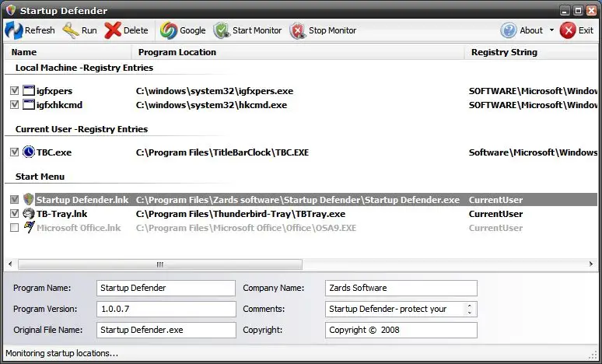Click the TBC.exe clock icon
This screenshot has width=602, height=364.
(29, 152)
